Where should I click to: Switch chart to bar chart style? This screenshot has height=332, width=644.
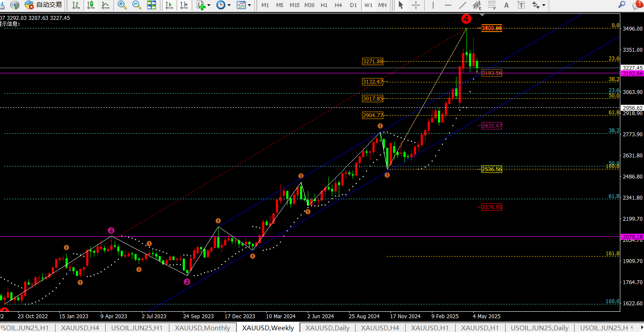tap(76, 5)
